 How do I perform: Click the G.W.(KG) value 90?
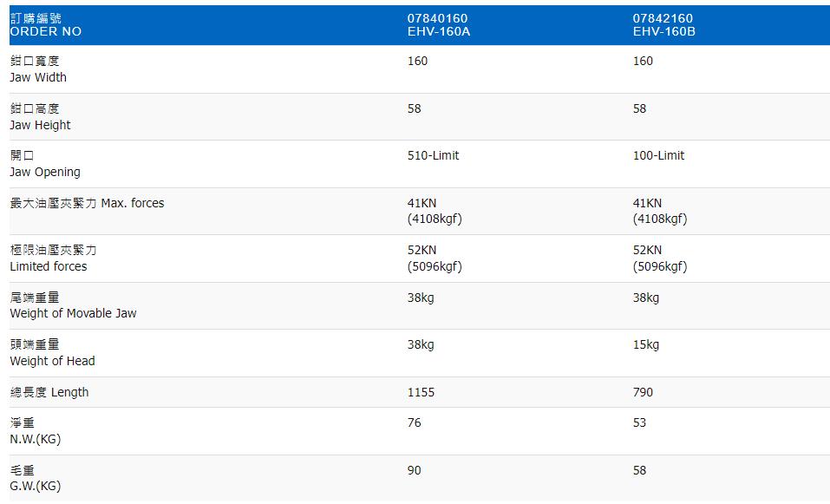(414, 470)
